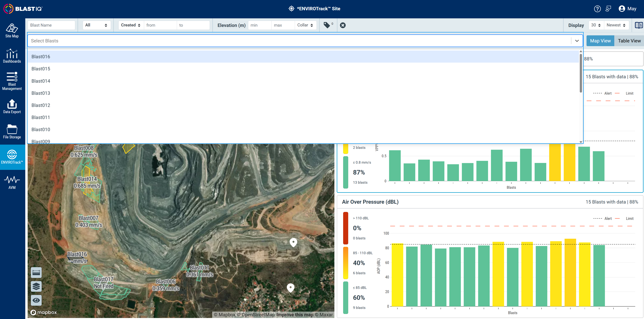Open the Newest sort dropdown
Screen dimensions: 644x319
[616, 25]
